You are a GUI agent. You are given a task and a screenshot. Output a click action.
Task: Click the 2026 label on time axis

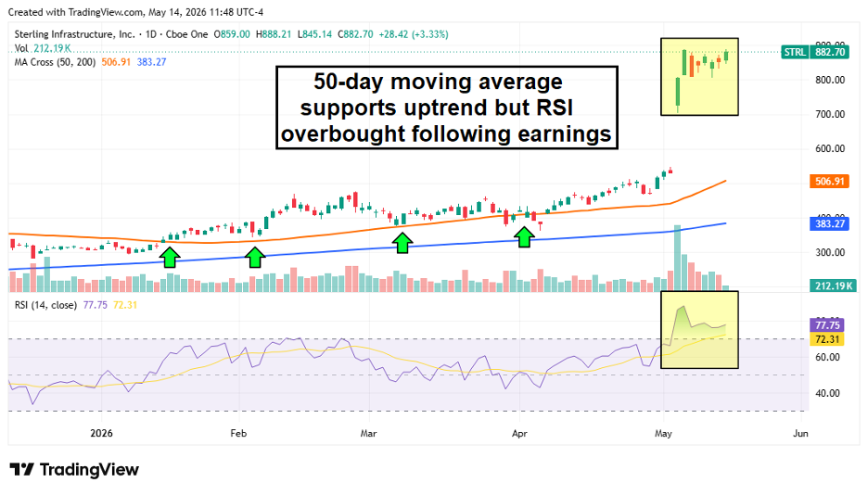101,433
